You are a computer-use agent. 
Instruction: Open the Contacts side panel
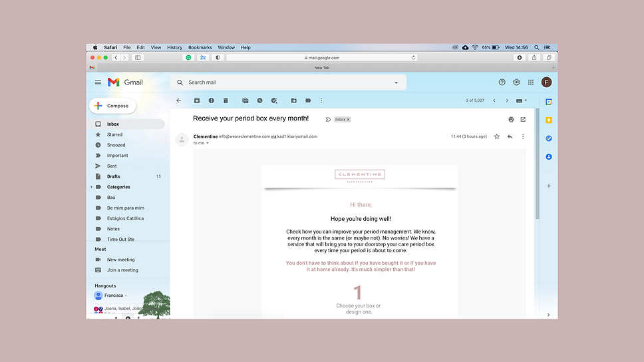[x=549, y=156]
